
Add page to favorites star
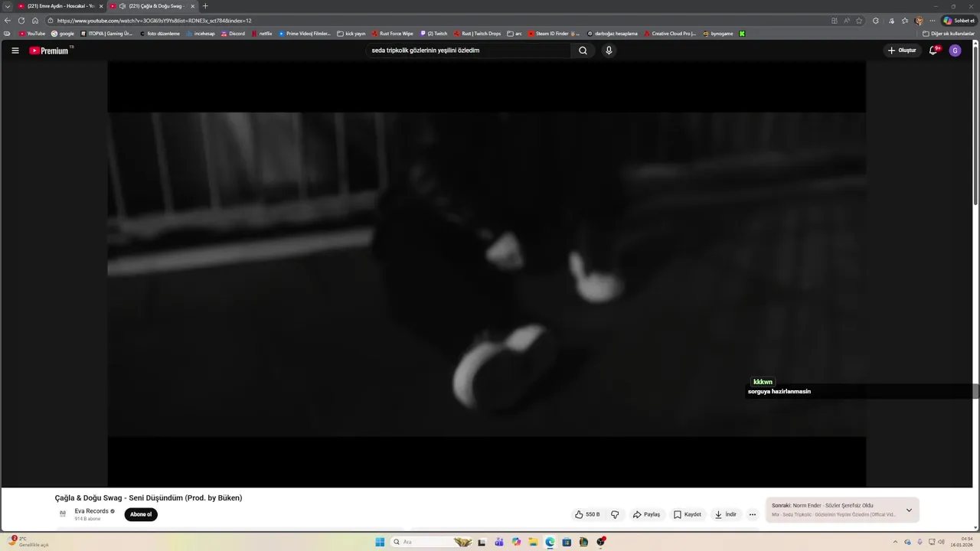coord(859,21)
